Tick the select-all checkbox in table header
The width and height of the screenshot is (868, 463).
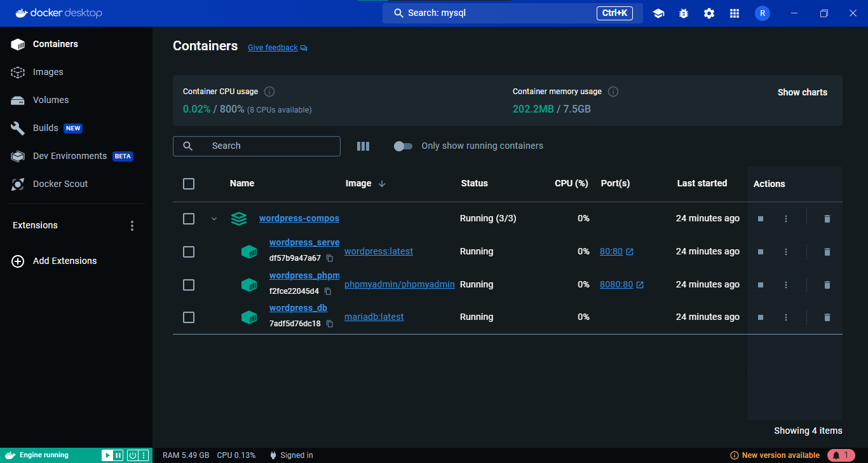click(189, 184)
